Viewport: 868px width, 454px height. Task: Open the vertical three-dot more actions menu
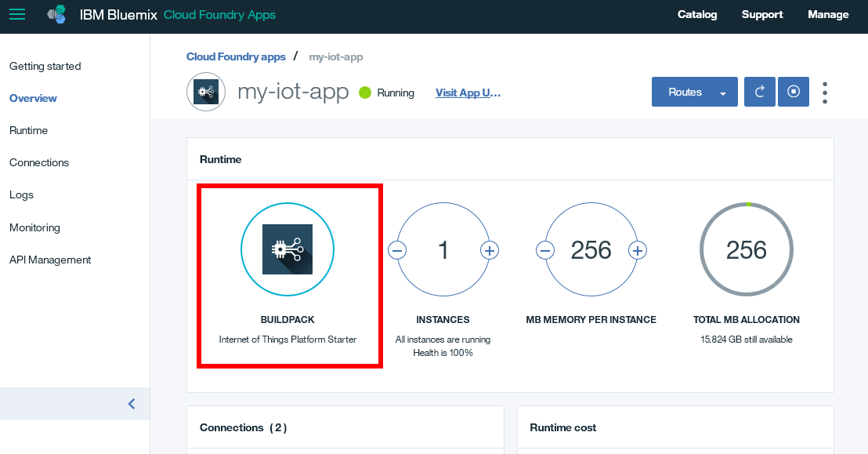[825, 93]
